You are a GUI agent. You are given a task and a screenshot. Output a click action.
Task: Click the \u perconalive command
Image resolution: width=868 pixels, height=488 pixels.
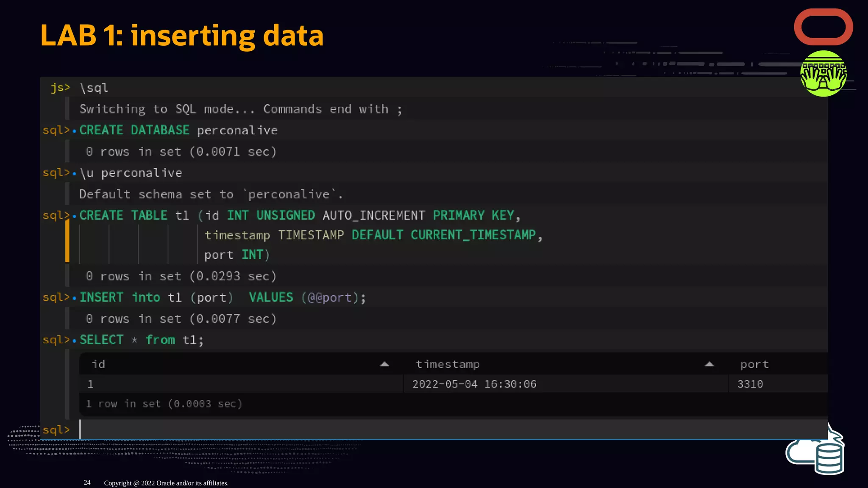pyautogui.click(x=131, y=173)
